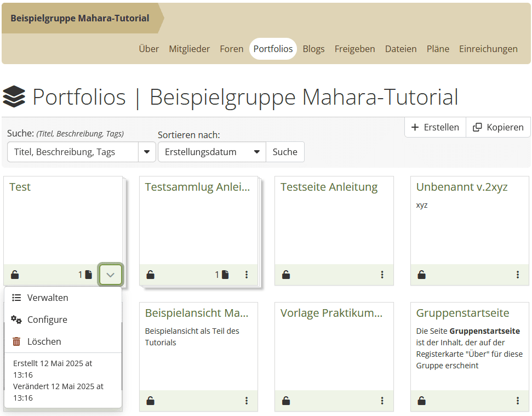Open three-dot menu on Testseite Anleitung card
Screen dimensions: 532x416
[x=382, y=275]
